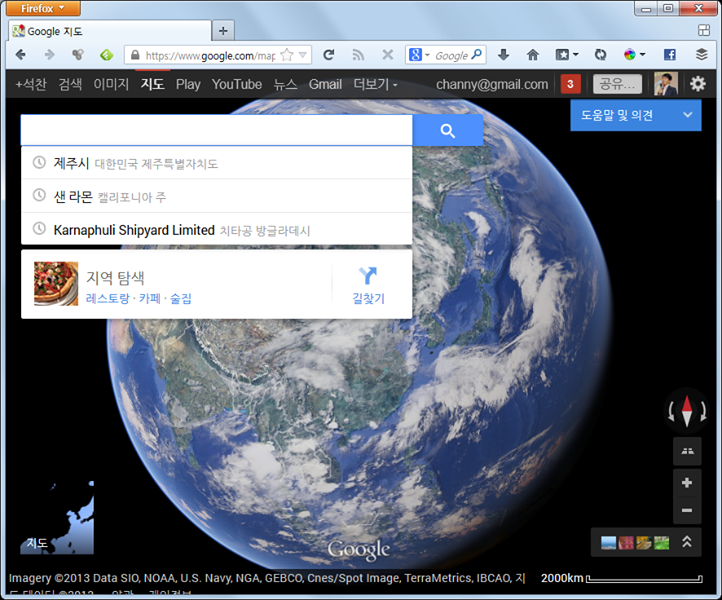The width and height of the screenshot is (722, 600).
Task: Toggle the tilt view button
Action: [x=687, y=451]
